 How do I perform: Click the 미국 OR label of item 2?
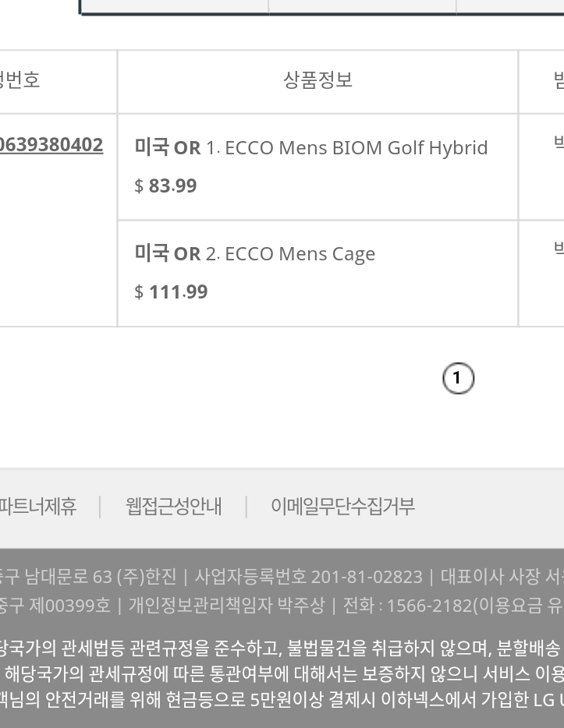click(x=167, y=253)
